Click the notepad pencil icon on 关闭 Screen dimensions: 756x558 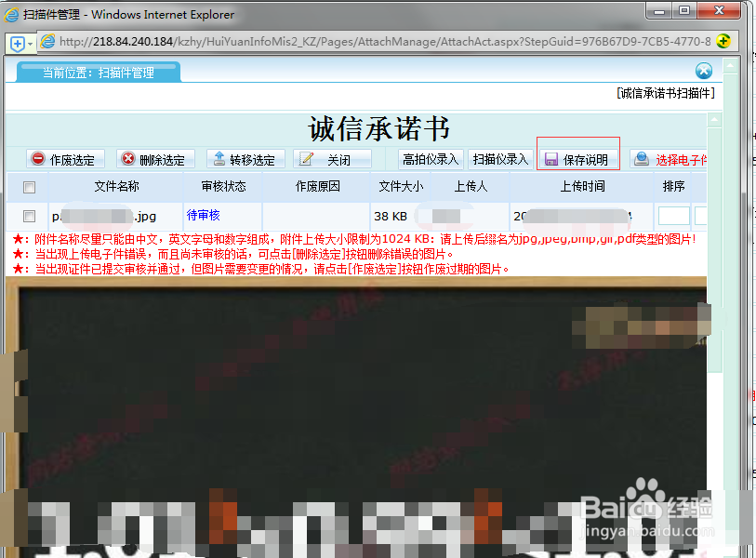[306, 158]
